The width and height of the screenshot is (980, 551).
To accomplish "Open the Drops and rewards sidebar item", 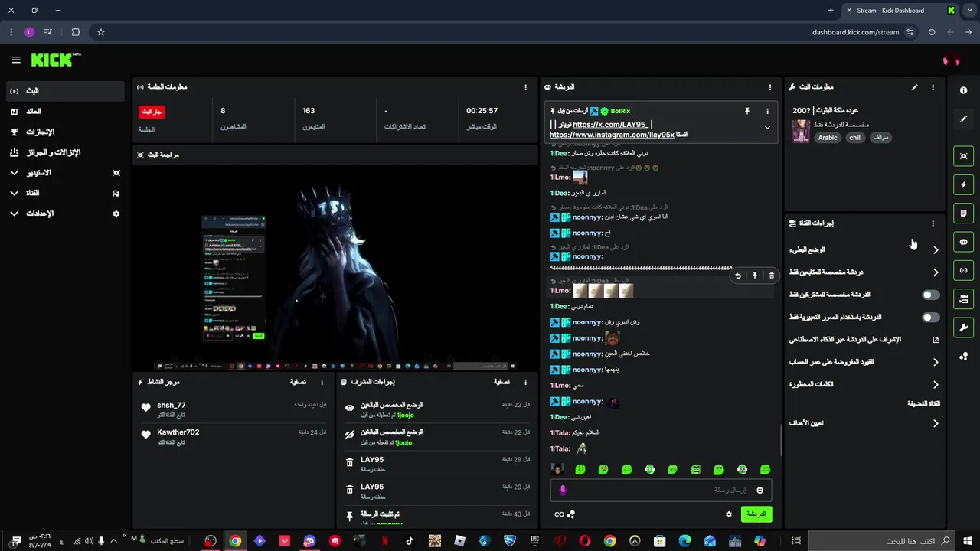I will [64, 152].
